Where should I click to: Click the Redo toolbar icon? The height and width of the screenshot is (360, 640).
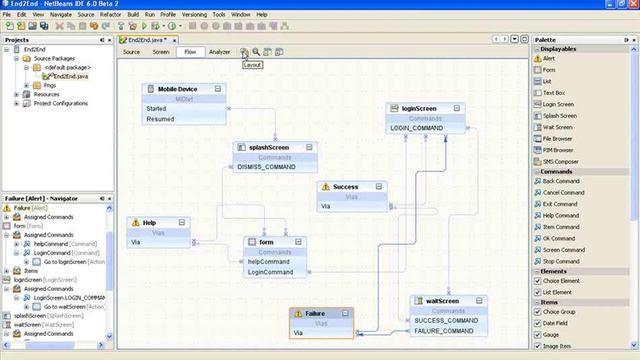tap(106, 26)
